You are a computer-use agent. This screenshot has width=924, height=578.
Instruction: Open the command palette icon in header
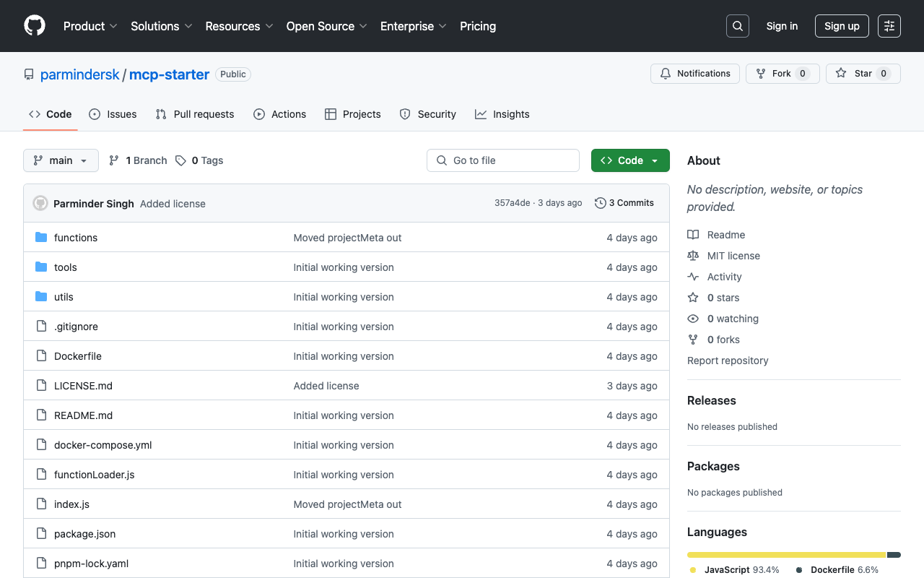(889, 26)
